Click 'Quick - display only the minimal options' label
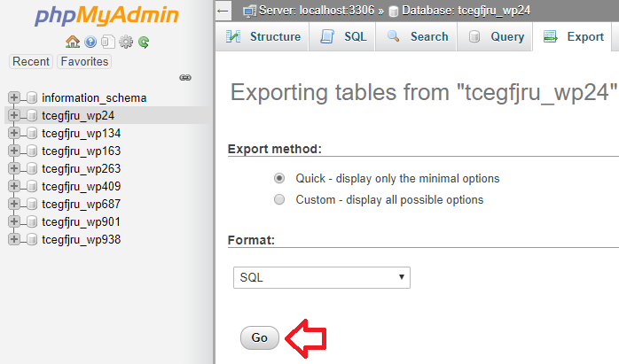 pyautogui.click(x=397, y=179)
